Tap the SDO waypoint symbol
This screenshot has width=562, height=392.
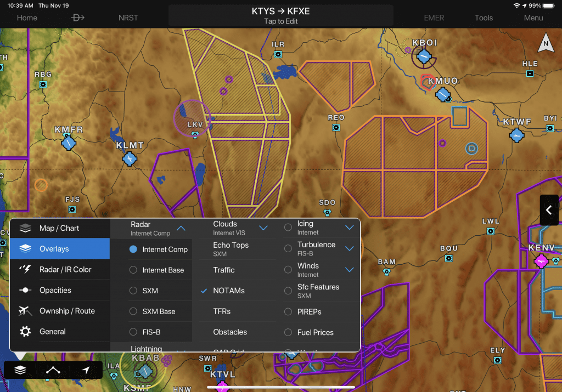pos(327,213)
